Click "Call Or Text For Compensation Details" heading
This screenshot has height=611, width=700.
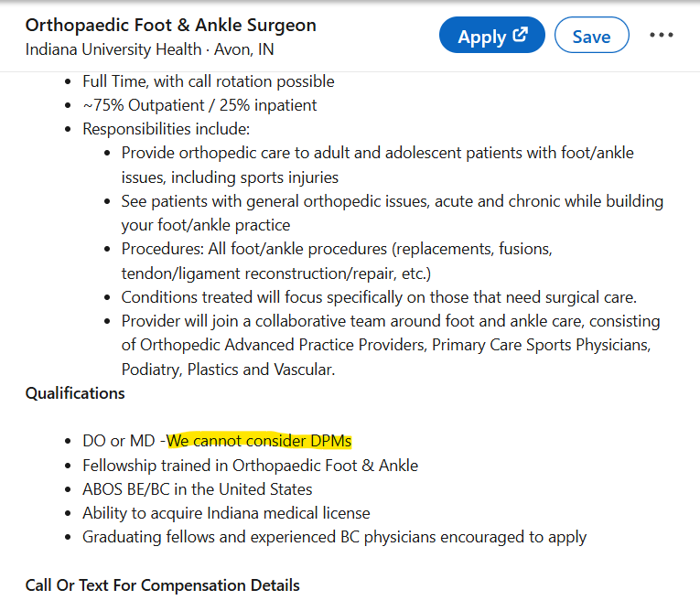(x=162, y=585)
